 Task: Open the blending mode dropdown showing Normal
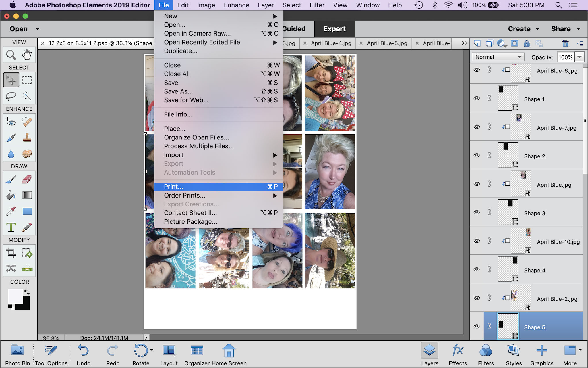point(497,57)
